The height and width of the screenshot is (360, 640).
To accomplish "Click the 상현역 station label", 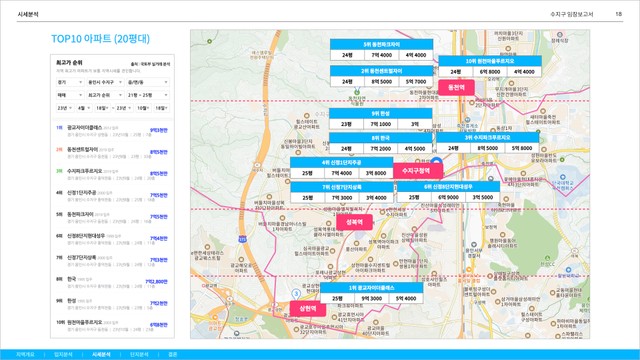I will tap(308, 309).
